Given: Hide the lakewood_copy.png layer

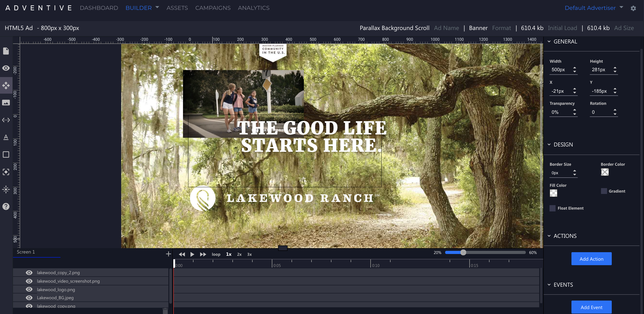Looking at the screenshot, I should tap(29, 306).
